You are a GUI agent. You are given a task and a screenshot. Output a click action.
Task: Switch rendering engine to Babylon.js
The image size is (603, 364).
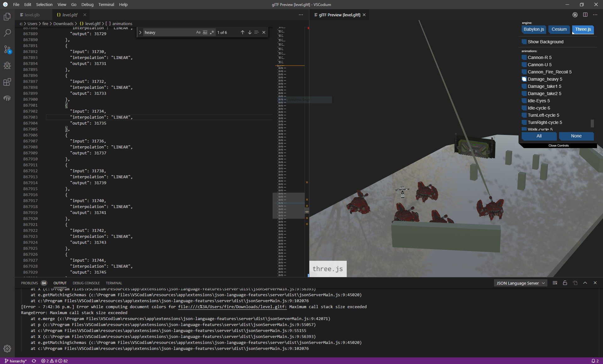point(534,29)
